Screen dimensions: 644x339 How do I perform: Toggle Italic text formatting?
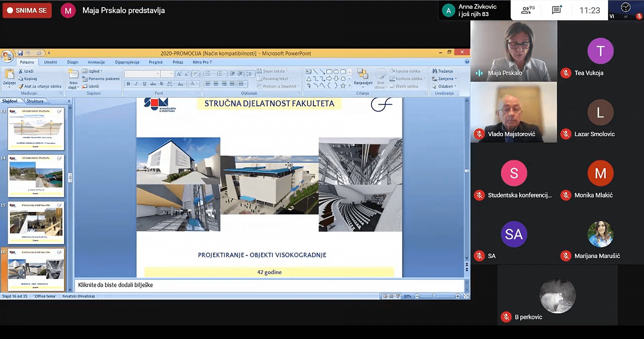click(136, 84)
